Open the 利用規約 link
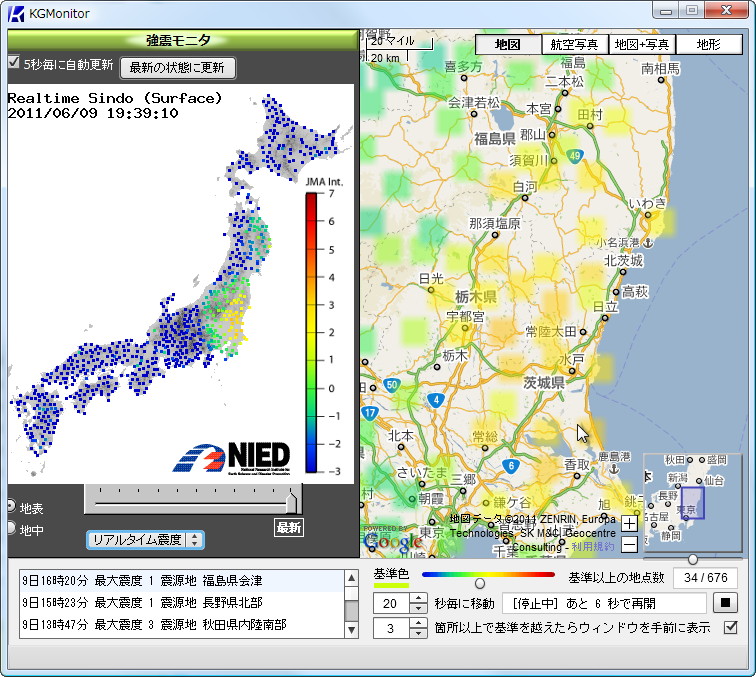This screenshot has width=756, height=677. point(593,547)
